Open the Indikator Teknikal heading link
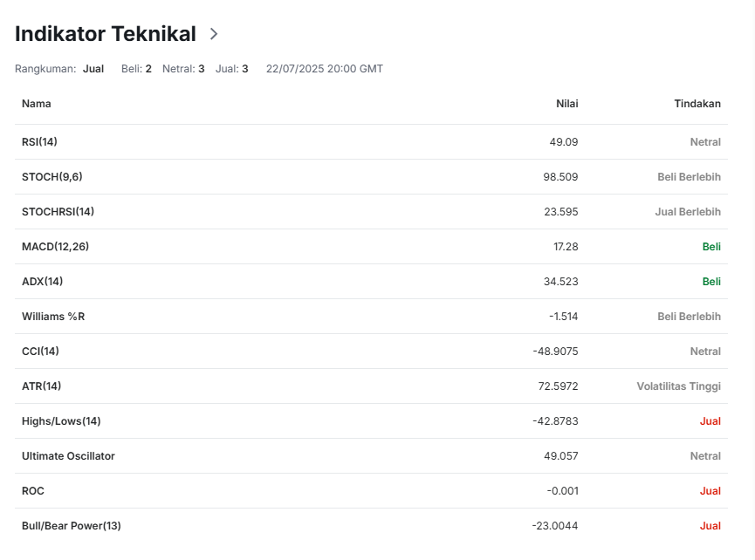Image resolution: width=755 pixels, height=560 pixels. (x=106, y=34)
